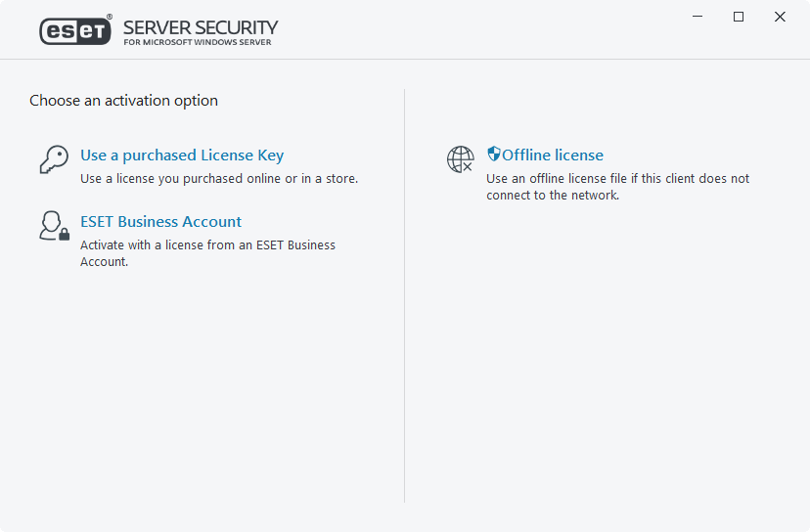Screen dimensions: 810x532
Task: Click the SERVER SECURITY product title
Action: click(x=201, y=26)
